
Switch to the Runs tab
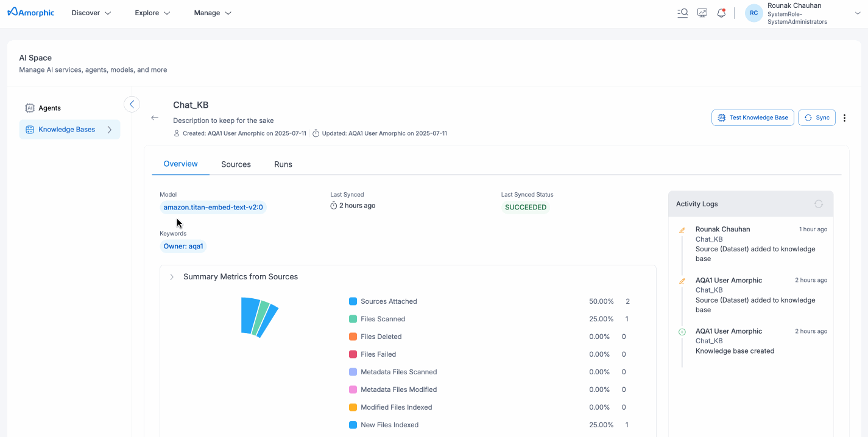[283, 164]
